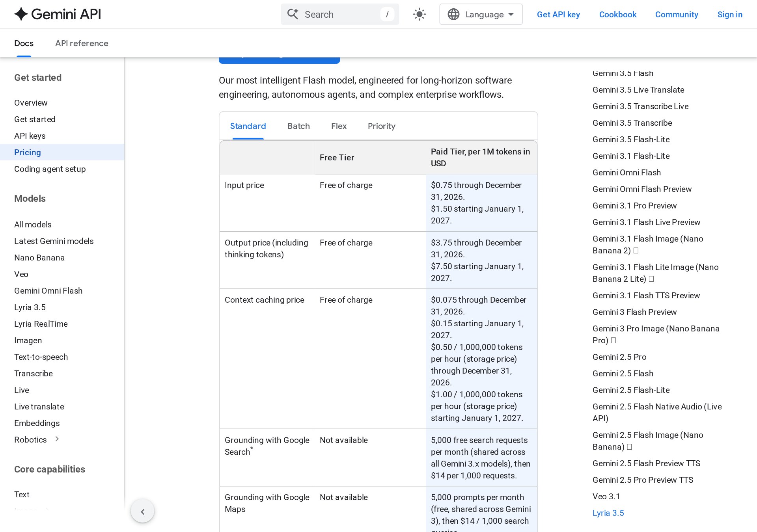Jump to Gemini 2.5 Pro Preview TTS
This screenshot has height=532, width=757.
(x=643, y=480)
